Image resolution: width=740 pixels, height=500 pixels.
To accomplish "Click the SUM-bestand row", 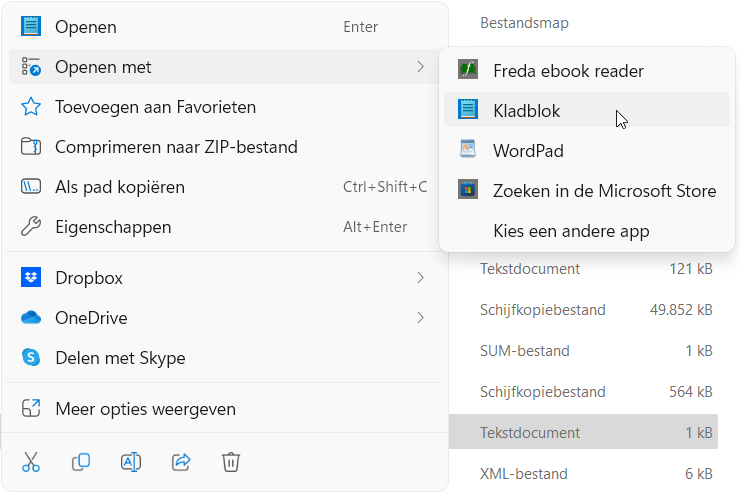I will pos(584,351).
